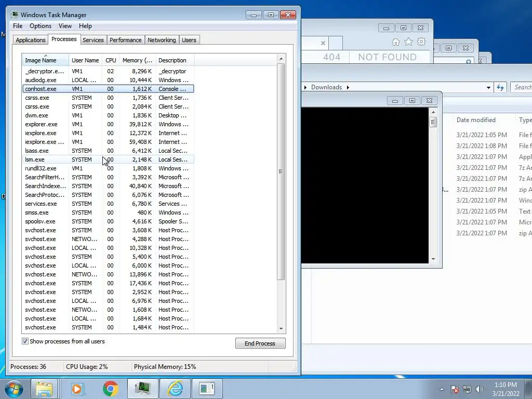
Task: Select the dwm.exe process
Action: [x=108, y=115]
